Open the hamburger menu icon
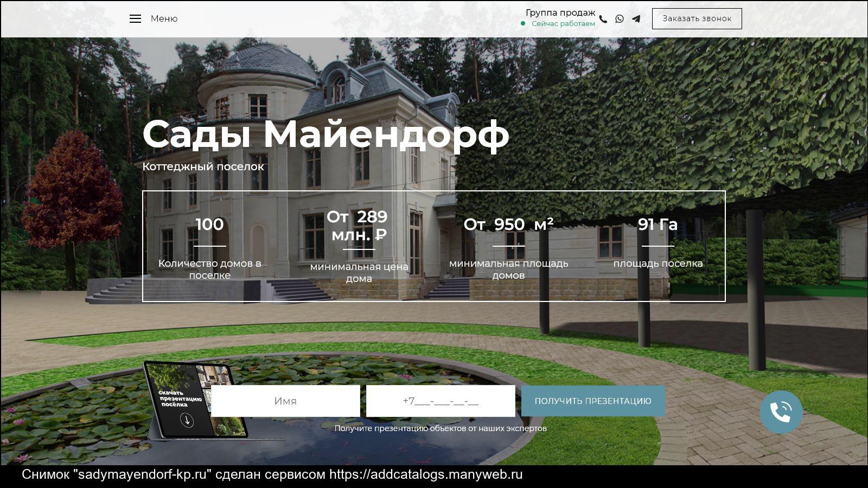This screenshot has height=488, width=868. coord(135,18)
